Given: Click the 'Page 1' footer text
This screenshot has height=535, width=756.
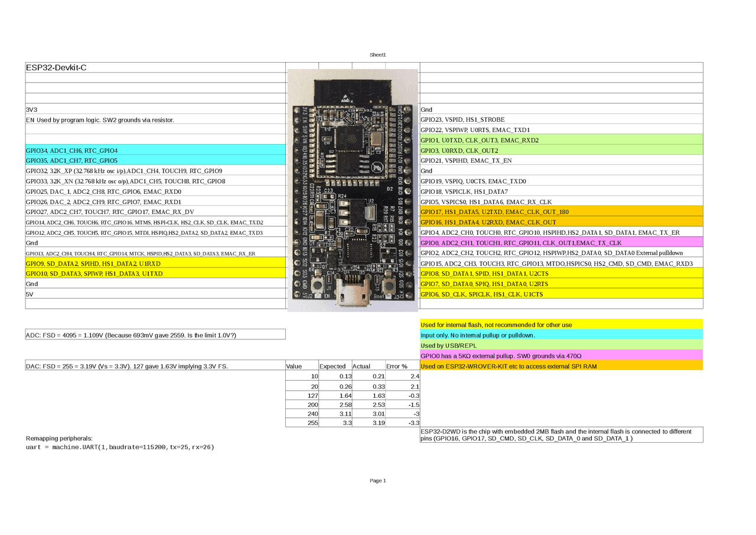Looking at the screenshot, I should tap(377, 481).
